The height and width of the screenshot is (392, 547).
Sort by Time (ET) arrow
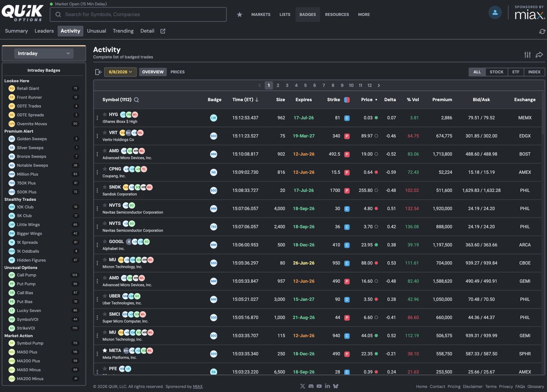tap(257, 100)
